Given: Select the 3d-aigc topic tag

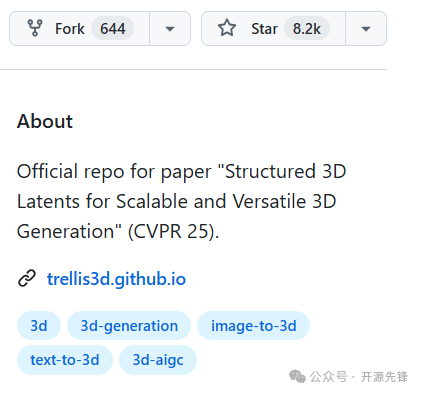Looking at the screenshot, I should 158,360.
